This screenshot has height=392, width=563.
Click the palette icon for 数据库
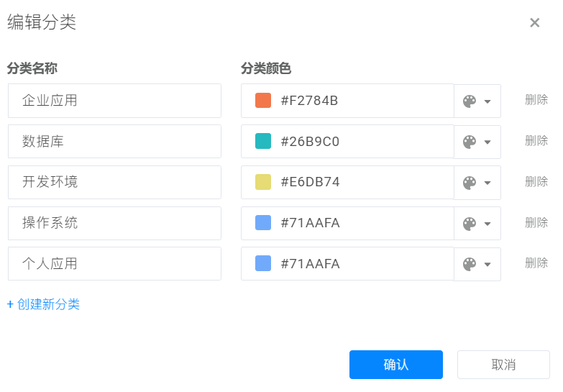470,142
